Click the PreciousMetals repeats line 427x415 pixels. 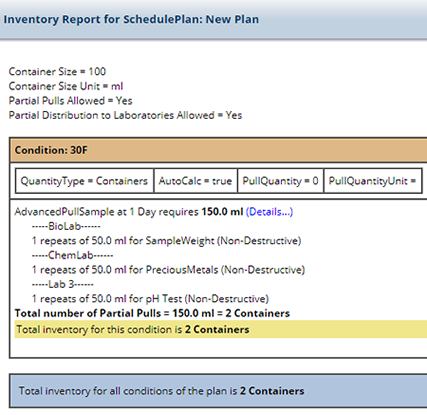coord(168,270)
